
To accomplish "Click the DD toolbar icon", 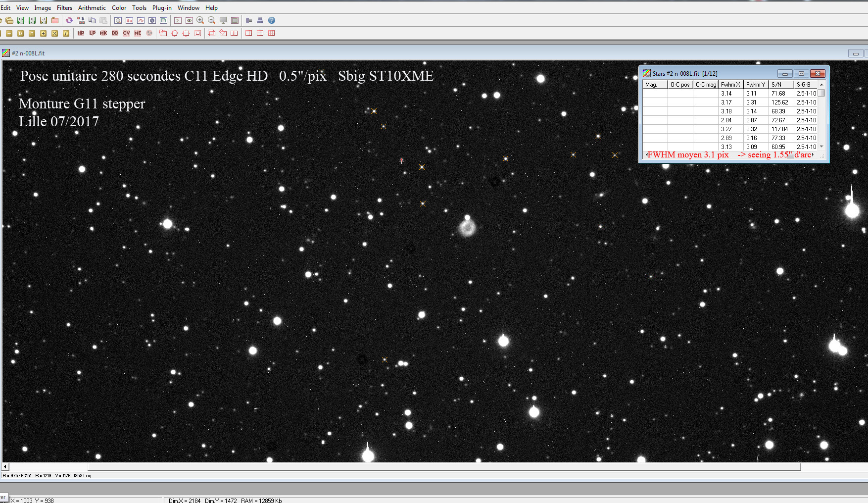I will point(115,33).
